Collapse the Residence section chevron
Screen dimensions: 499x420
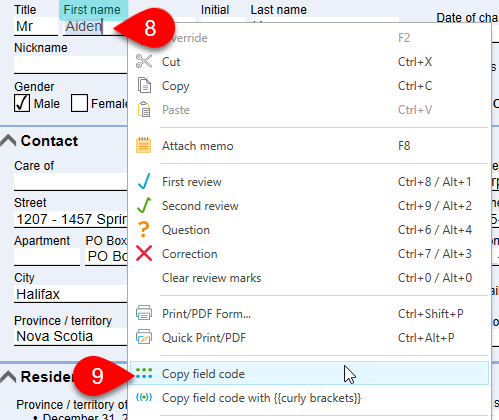pyautogui.click(x=8, y=377)
